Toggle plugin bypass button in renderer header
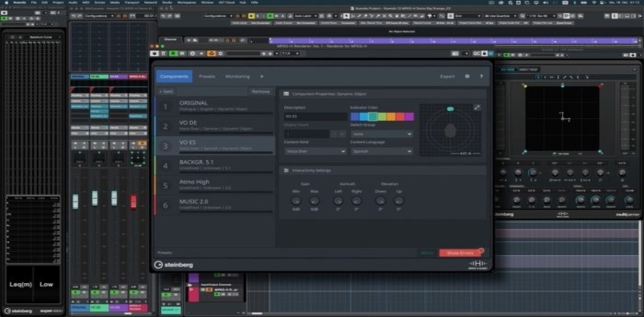The width and height of the screenshot is (644, 317). [155, 53]
